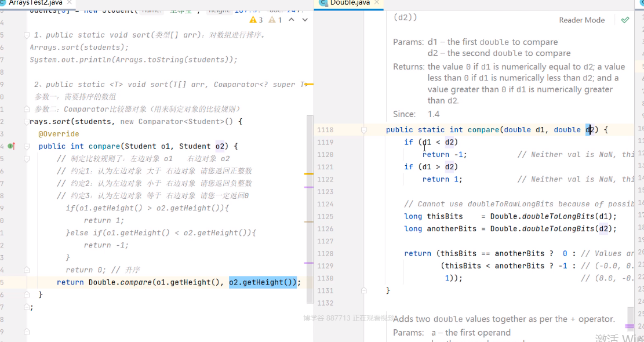Viewport: 644px width, 342px height.
Task: Collapse fold marker at line 1118 compare method
Action: pos(363,130)
